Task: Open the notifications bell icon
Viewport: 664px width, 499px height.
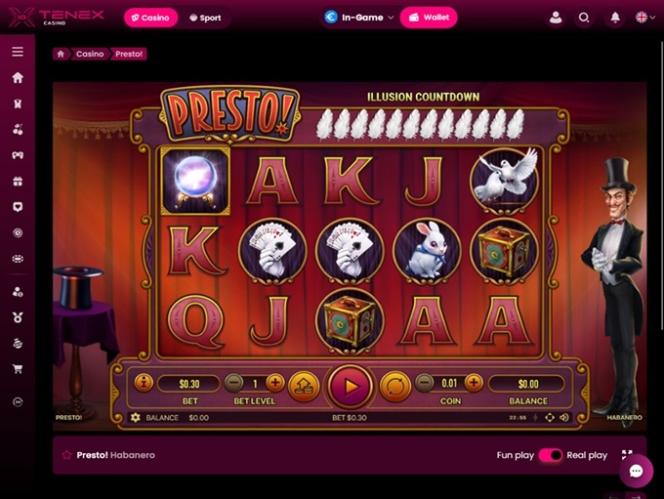Action: pos(615,17)
